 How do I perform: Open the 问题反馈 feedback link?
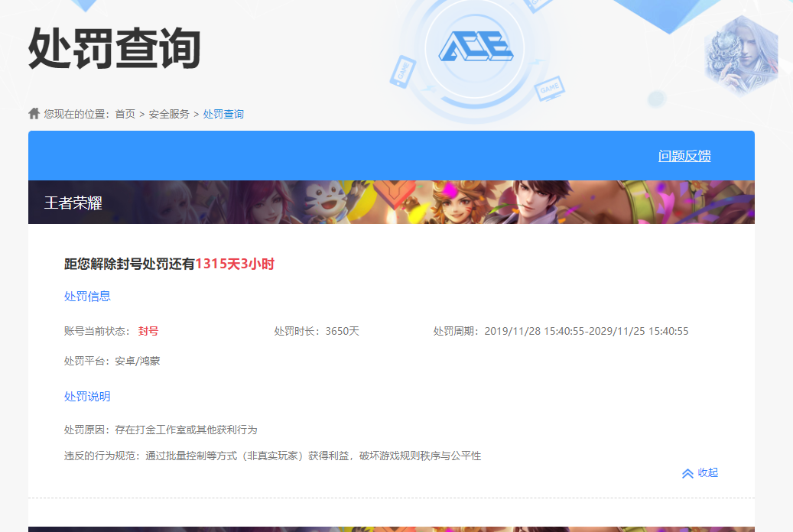pos(683,155)
